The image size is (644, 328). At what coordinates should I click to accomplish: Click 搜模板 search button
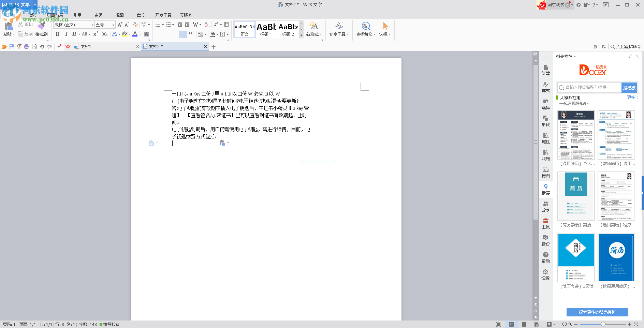click(629, 88)
